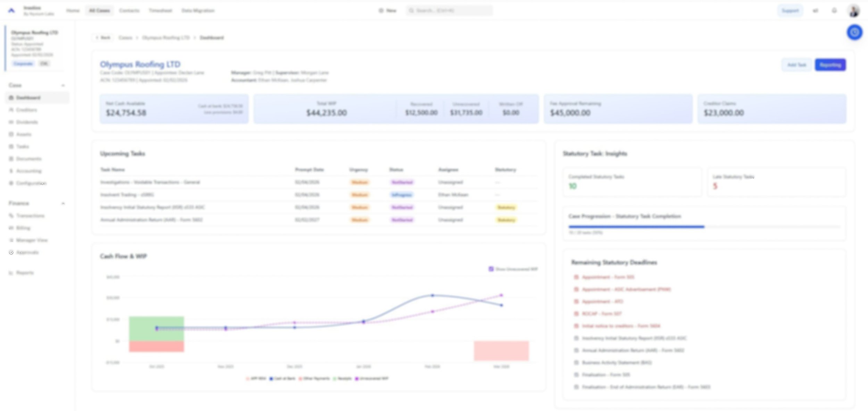Toggle the Show Unrecovered WIP checkbox
This screenshot has width=868, height=411.
tap(491, 269)
